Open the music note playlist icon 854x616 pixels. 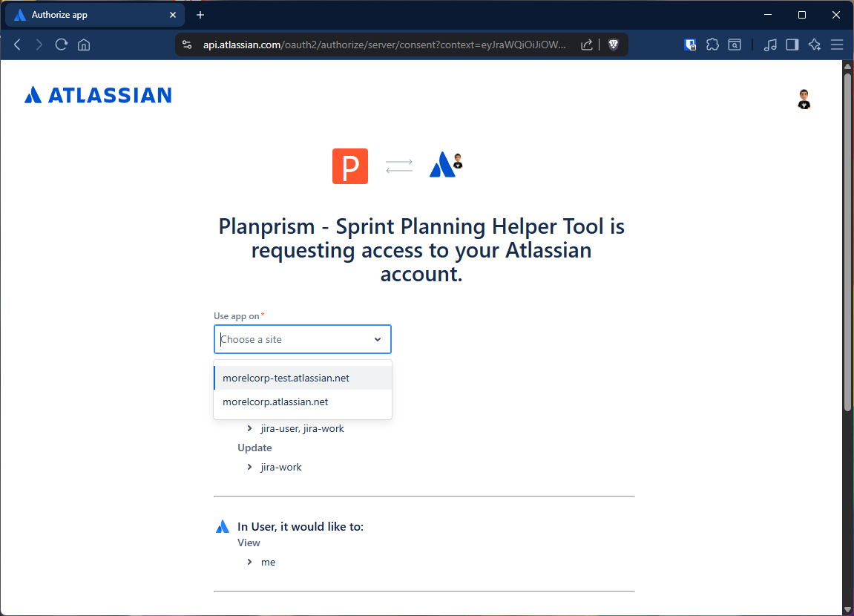click(x=770, y=45)
